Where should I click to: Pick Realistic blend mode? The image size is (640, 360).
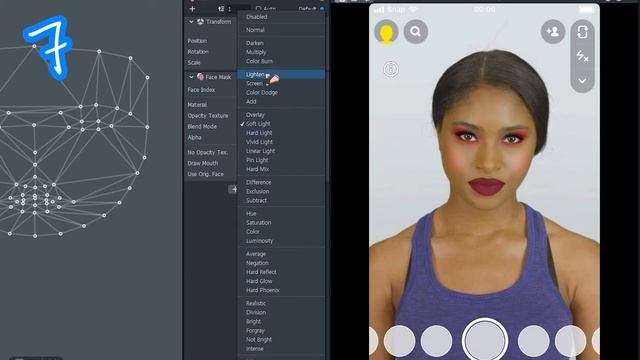click(x=256, y=303)
